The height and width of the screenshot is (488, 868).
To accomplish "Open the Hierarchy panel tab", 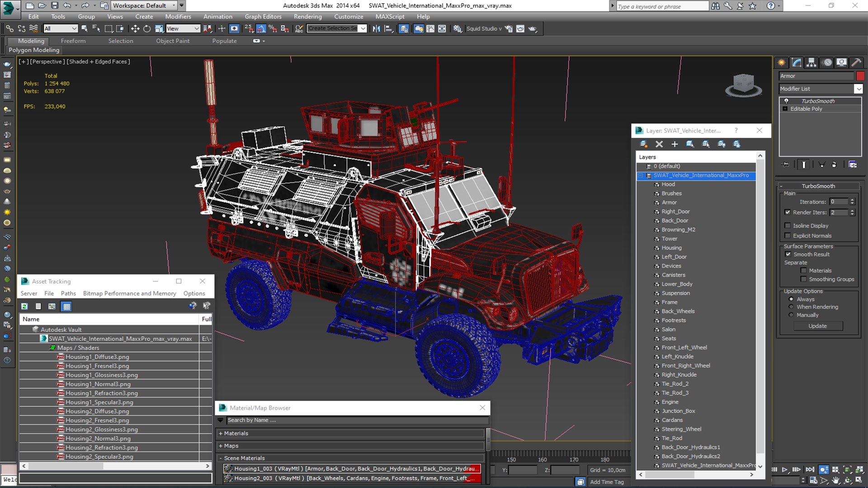I will click(811, 63).
